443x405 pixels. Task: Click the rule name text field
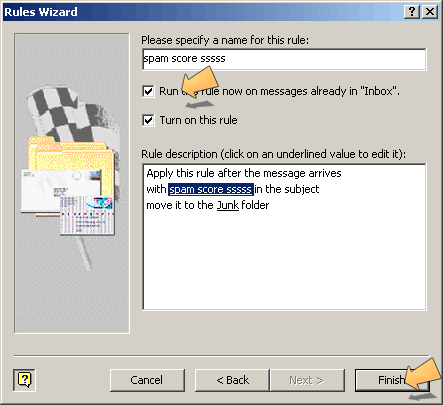tap(284, 59)
